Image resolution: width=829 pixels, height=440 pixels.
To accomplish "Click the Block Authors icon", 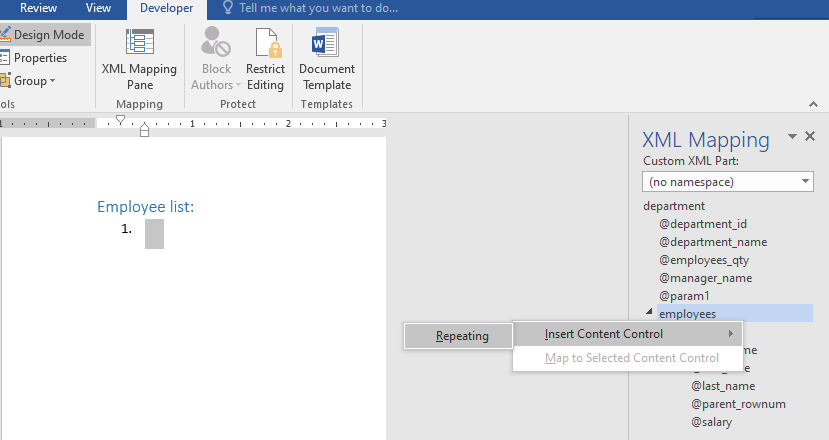I will pos(216,42).
